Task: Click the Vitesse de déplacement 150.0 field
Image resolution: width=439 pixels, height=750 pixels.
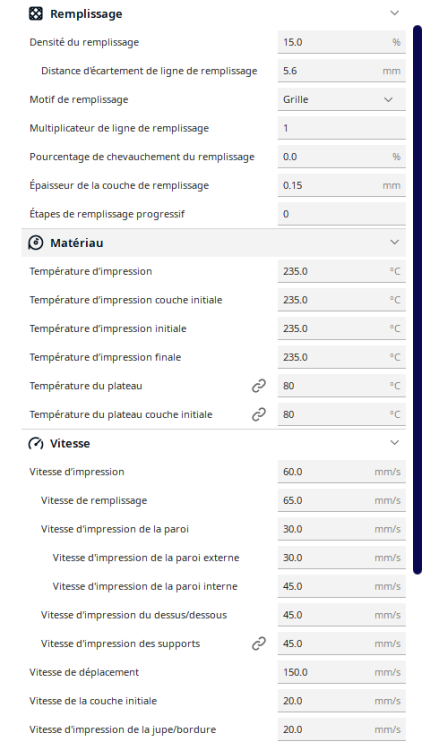Action: (341, 672)
